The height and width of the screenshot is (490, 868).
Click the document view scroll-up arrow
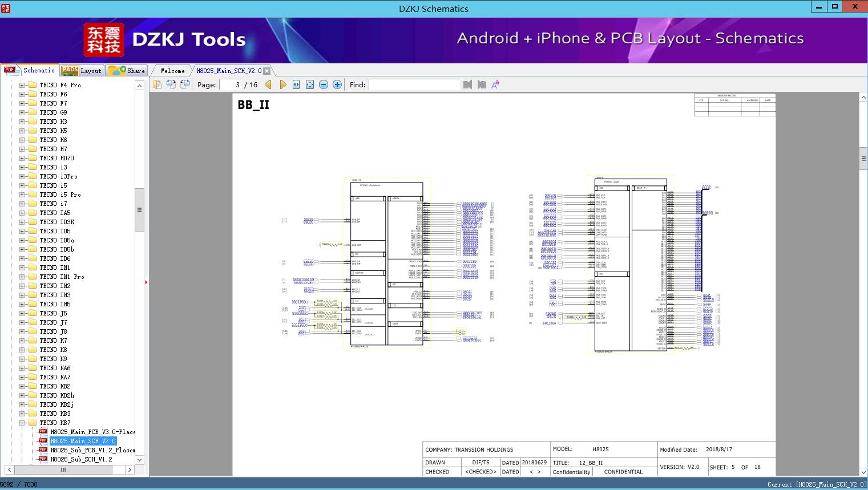[863, 98]
